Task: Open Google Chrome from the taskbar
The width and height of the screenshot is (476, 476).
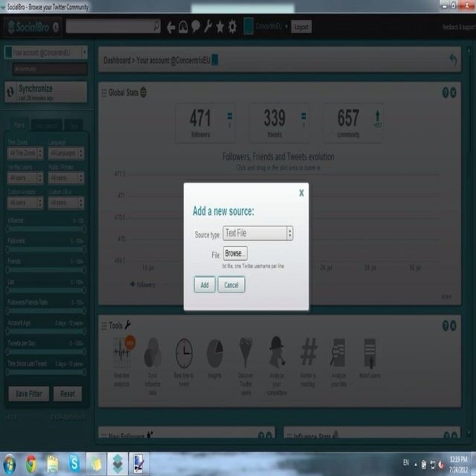Action: pos(31,464)
